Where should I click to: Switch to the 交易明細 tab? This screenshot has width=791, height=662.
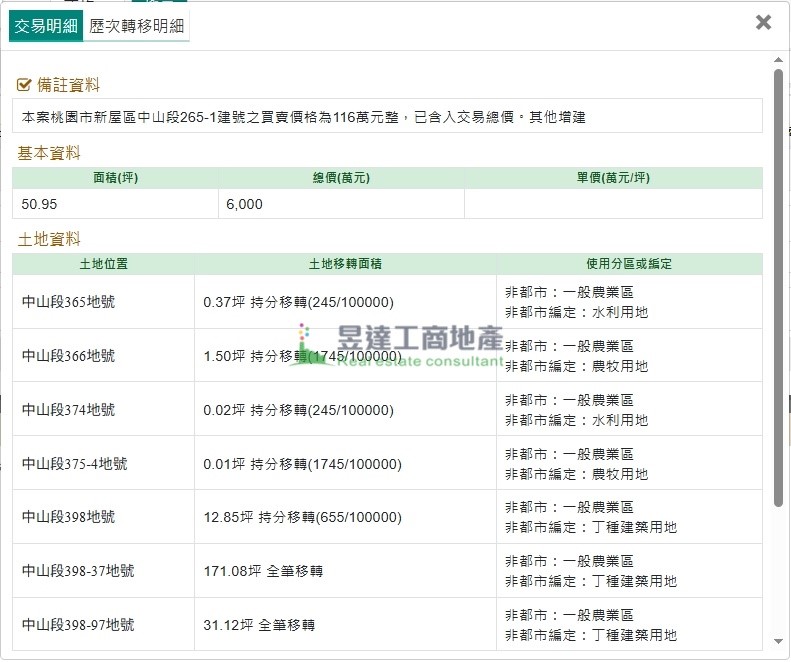(46, 27)
